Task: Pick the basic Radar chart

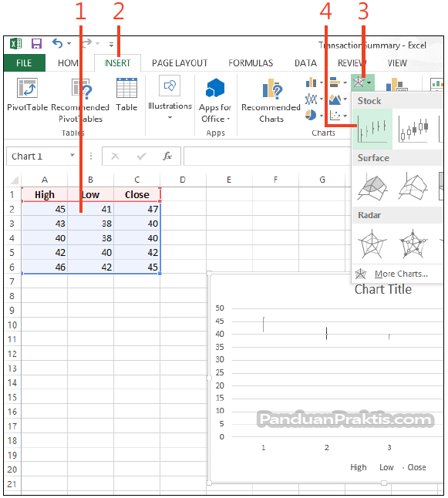Action: click(372, 244)
